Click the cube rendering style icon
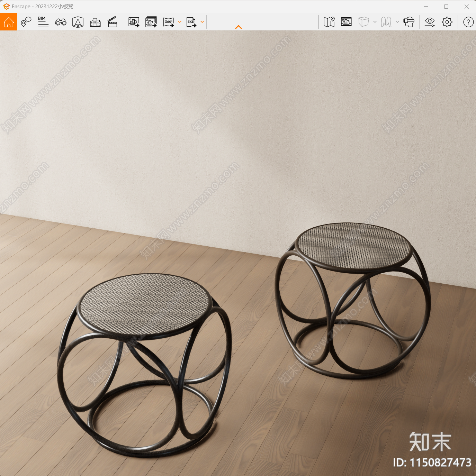Screen dimensions: 476x476 tap(363, 22)
